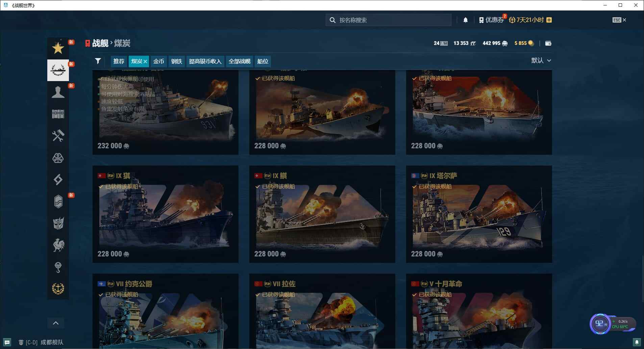Image resolution: width=644 pixels, height=349 pixels.
Task: Click the Transformers collection icon in sidebar
Action: pyautogui.click(x=58, y=223)
